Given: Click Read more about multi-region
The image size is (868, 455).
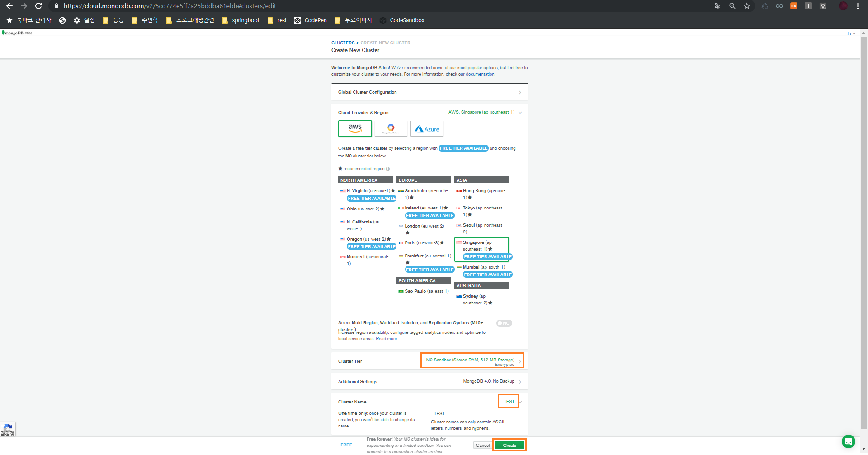Looking at the screenshot, I should coord(386,339).
